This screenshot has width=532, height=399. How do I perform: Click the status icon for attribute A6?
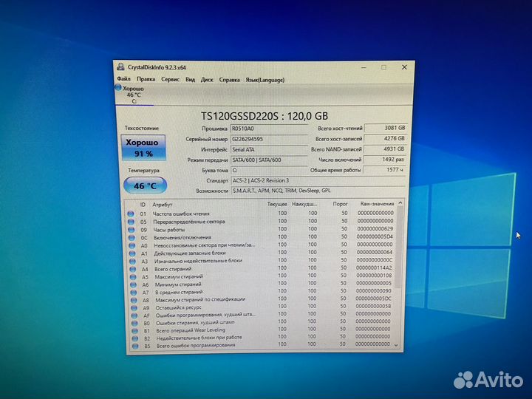tap(133, 284)
